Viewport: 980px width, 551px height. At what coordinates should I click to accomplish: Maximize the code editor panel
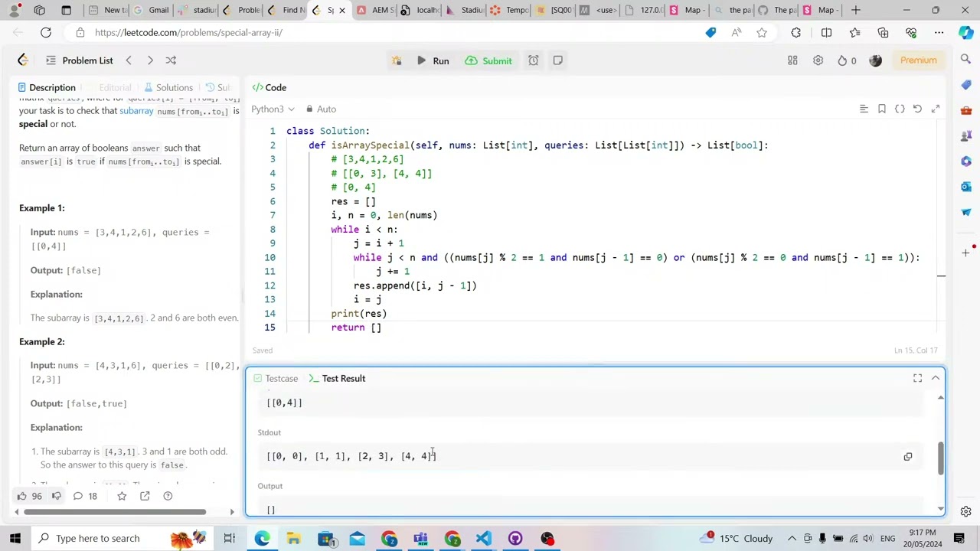[x=936, y=109]
